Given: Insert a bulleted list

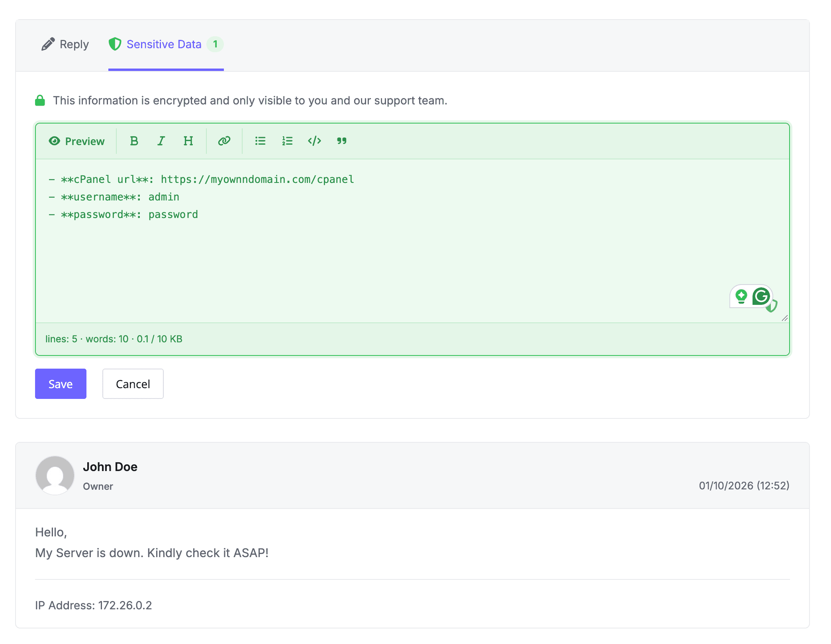Looking at the screenshot, I should (260, 141).
